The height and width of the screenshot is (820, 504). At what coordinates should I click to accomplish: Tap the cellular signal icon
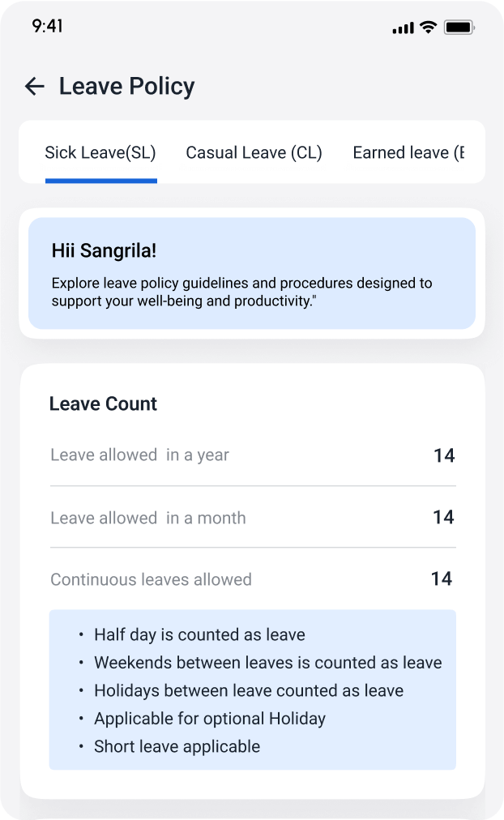tap(403, 28)
